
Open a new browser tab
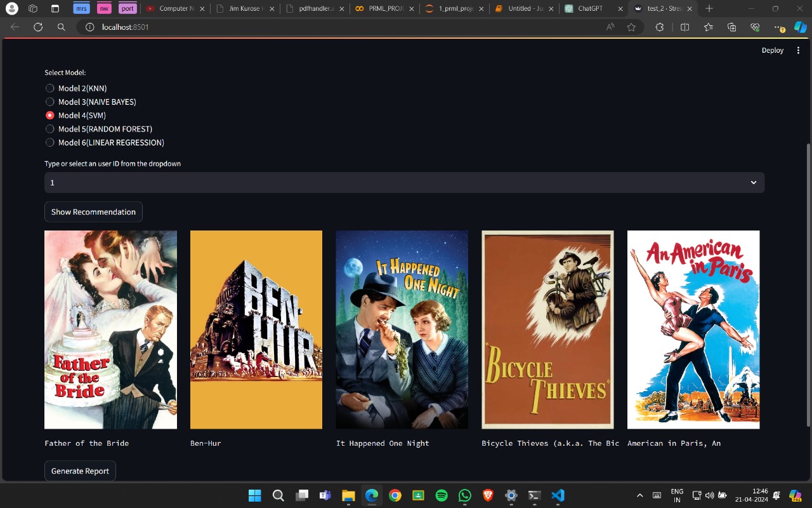pos(709,9)
